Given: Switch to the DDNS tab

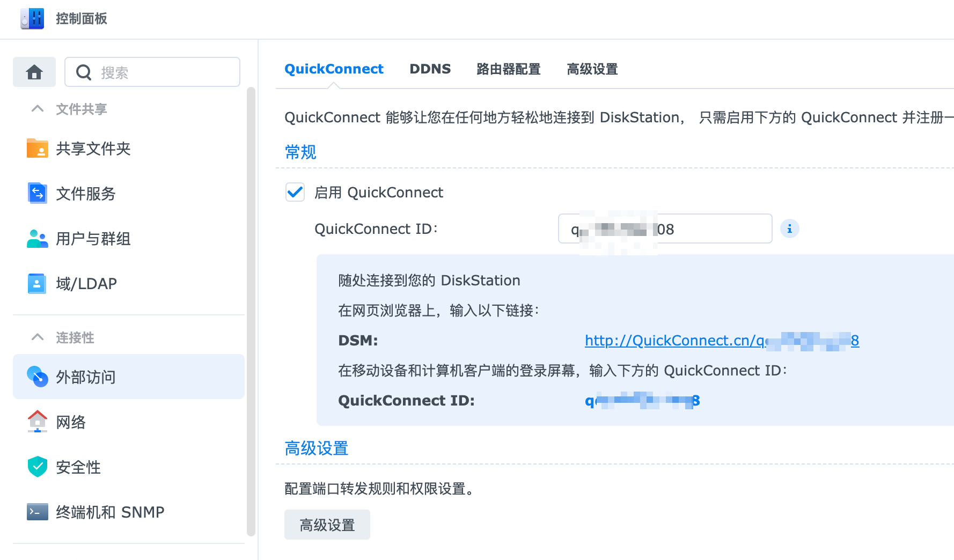Looking at the screenshot, I should [x=430, y=69].
